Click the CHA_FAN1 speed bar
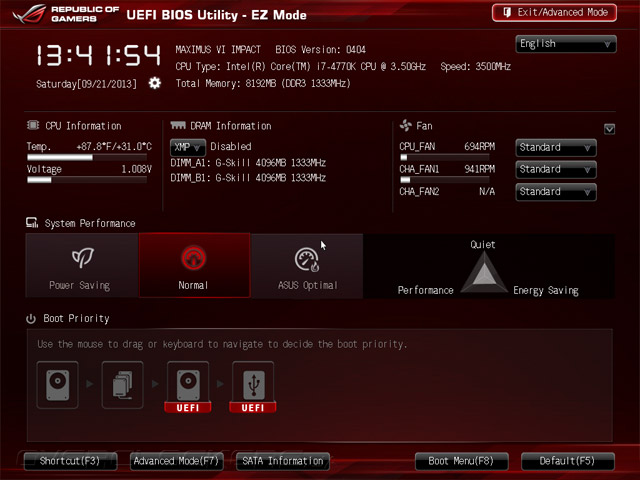This screenshot has height=480, width=640. (444, 180)
